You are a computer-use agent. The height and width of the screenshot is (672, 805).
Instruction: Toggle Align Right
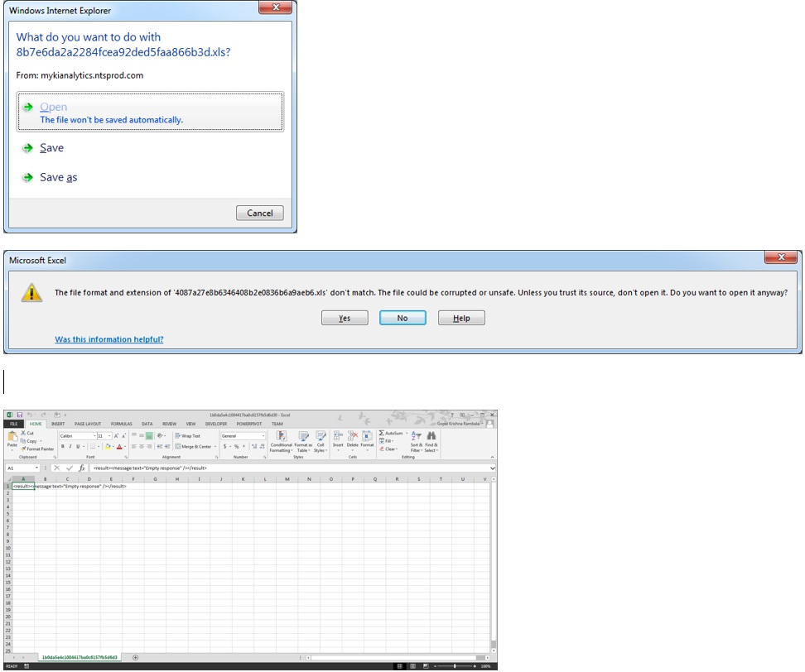[149, 446]
